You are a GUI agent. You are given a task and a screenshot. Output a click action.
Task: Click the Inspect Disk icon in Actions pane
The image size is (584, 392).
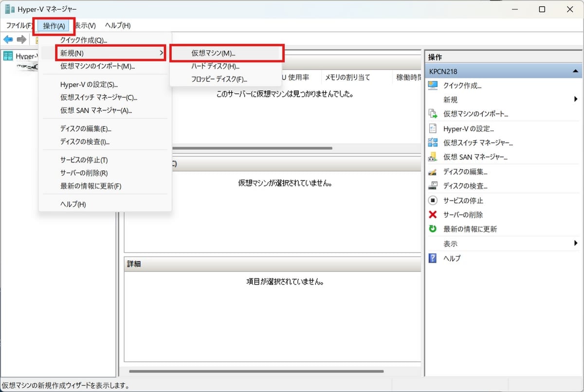[x=433, y=186]
